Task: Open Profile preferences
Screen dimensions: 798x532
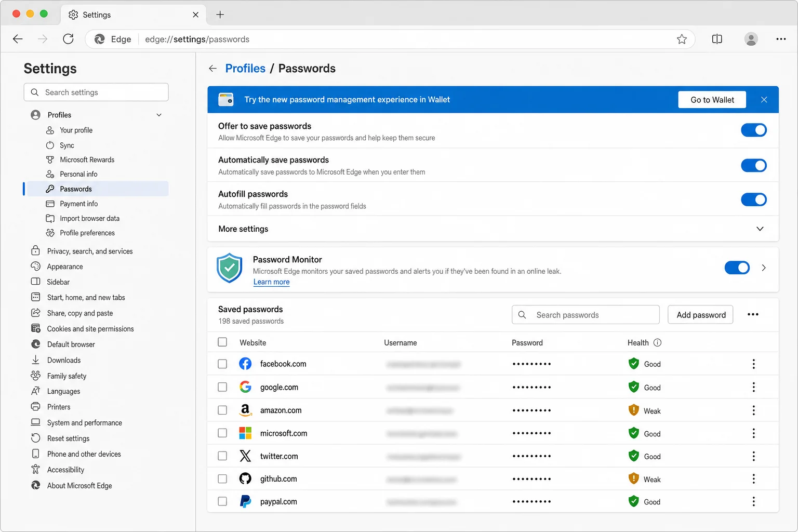Action: pyautogui.click(x=87, y=233)
